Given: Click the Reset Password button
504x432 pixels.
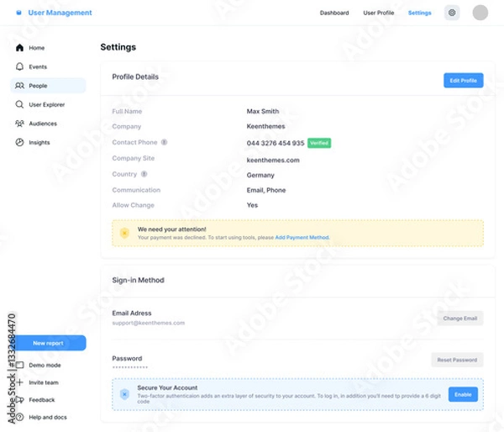Looking at the screenshot, I should click(457, 360).
